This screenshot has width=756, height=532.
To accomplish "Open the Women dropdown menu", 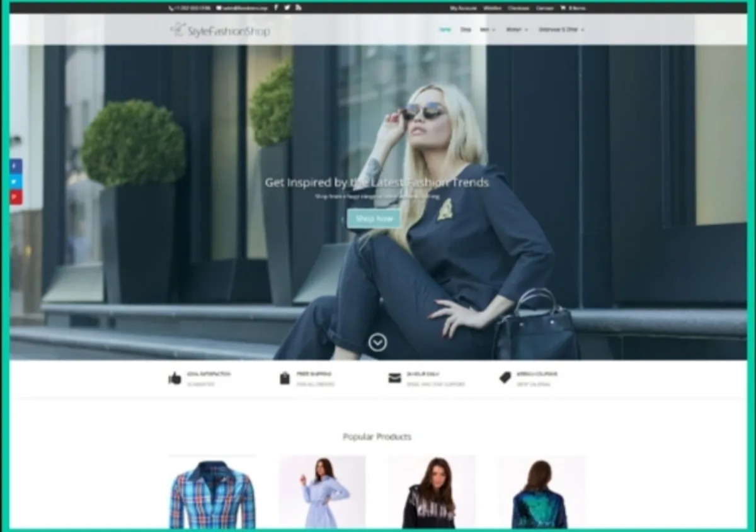I will 512,29.
